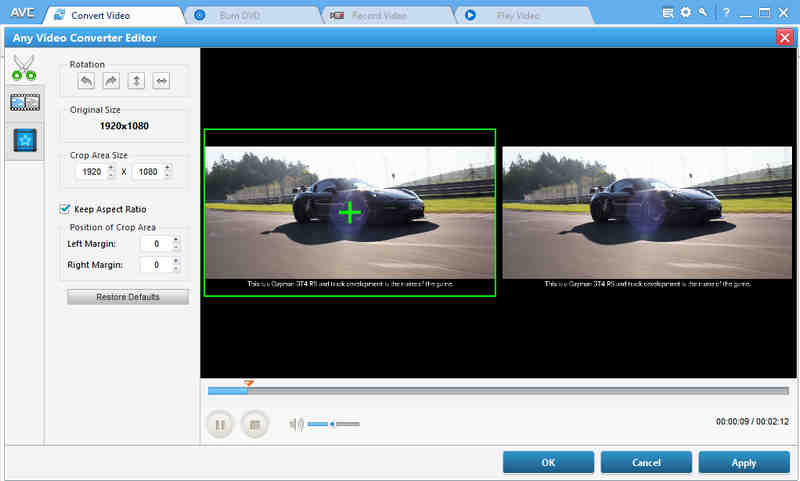800x481 pixels.
Task: Toggle Keep Aspect Ratio checkbox
Action: (x=65, y=209)
